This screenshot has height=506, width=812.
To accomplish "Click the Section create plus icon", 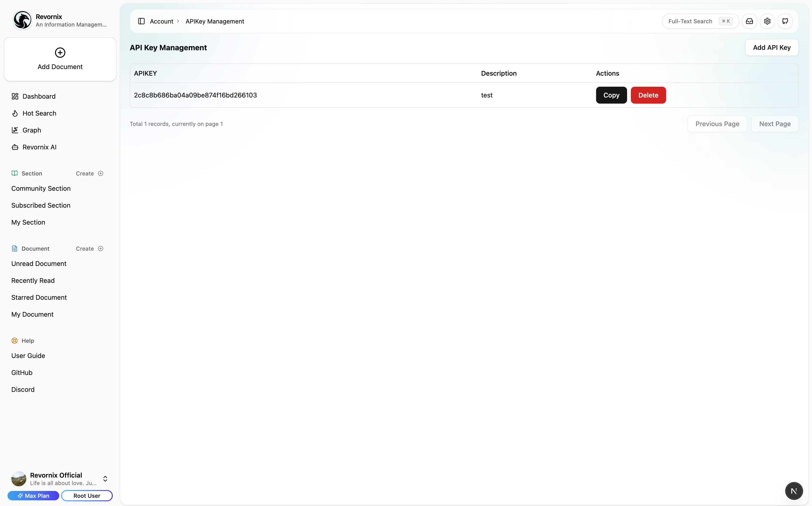I will coord(100,173).
